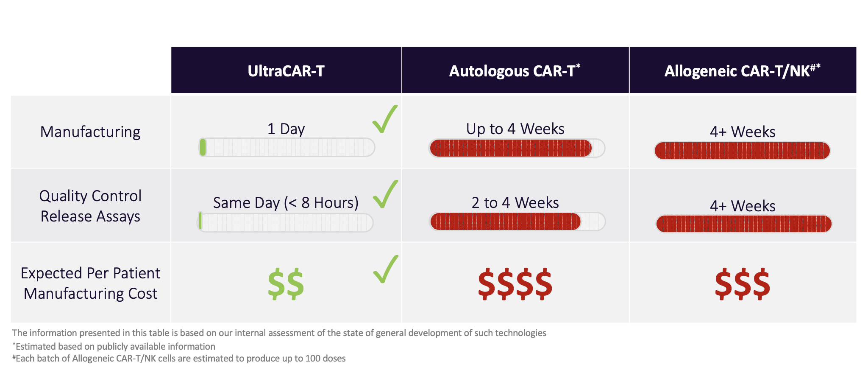Click the green checkmark in cost row
The width and height of the screenshot is (868, 387).
[385, 270]
